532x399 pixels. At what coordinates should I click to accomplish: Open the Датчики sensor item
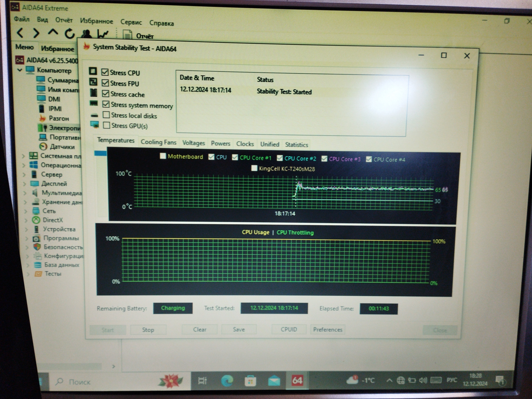tap(62, 147)
